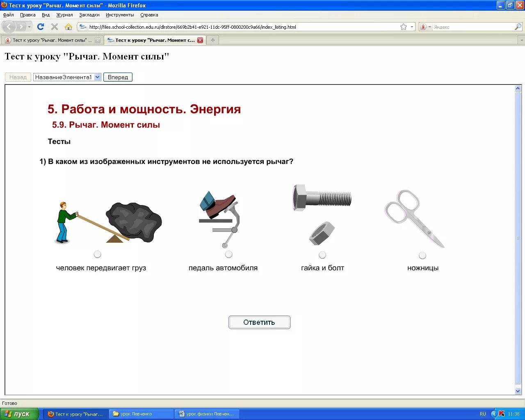Click the Firefox taskbar item
Viewport: 525px width, 420px height.
76,414
